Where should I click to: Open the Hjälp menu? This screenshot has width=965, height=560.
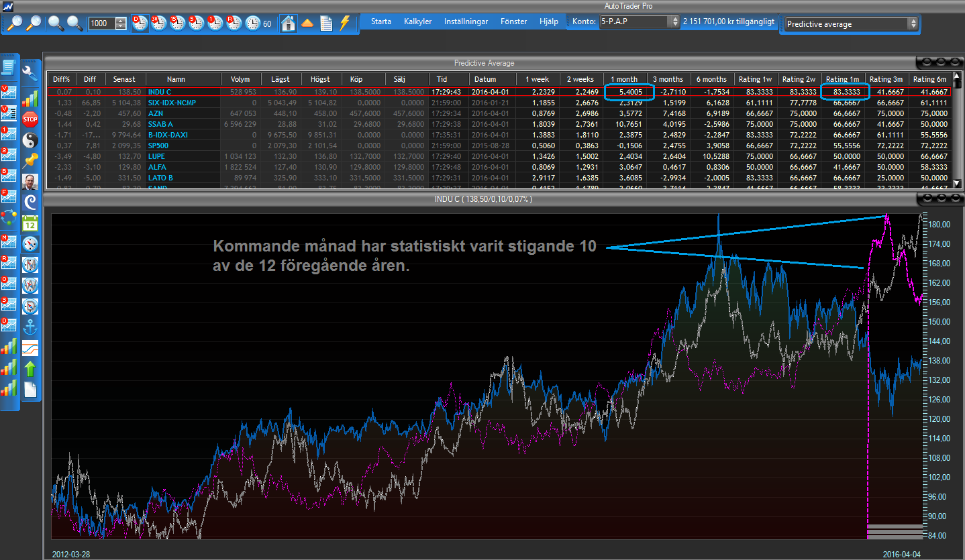tap(548, 21)
